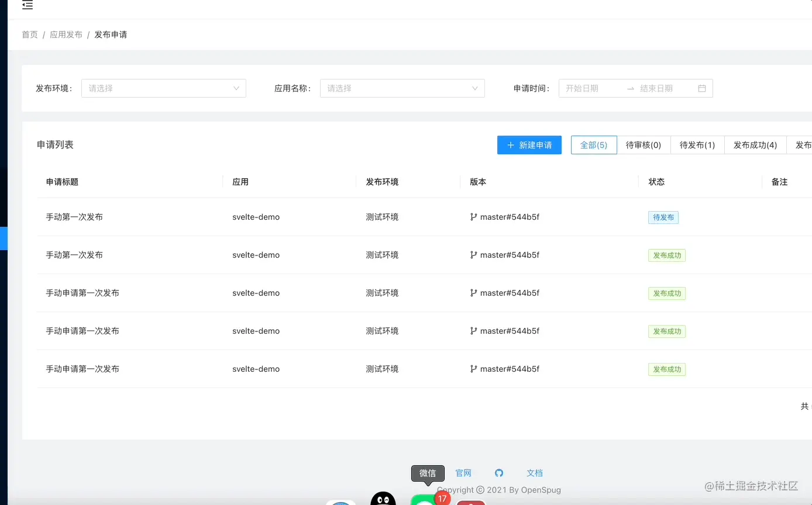Screen dimensions: 812x505
Task: Click the red app icon in the dock
Action: tap(472, 501)
